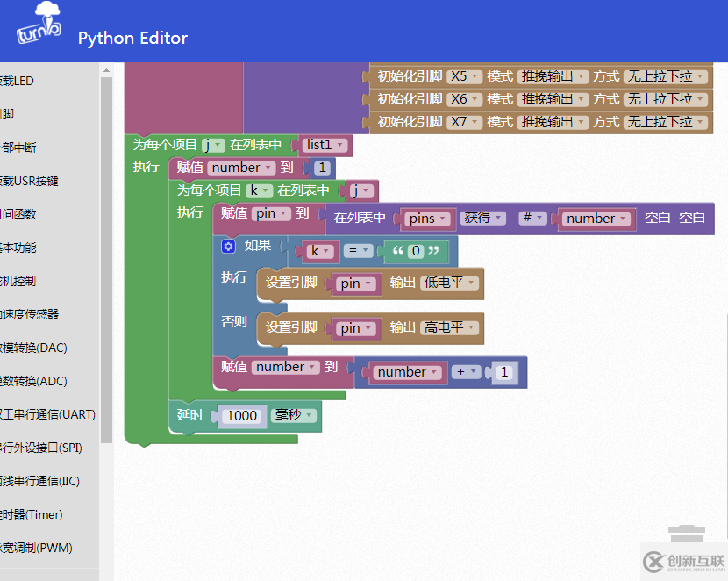The image size is (728, 581).
Task: Expand the 高电平 output level dropdown
Action: tap(449, 327)
